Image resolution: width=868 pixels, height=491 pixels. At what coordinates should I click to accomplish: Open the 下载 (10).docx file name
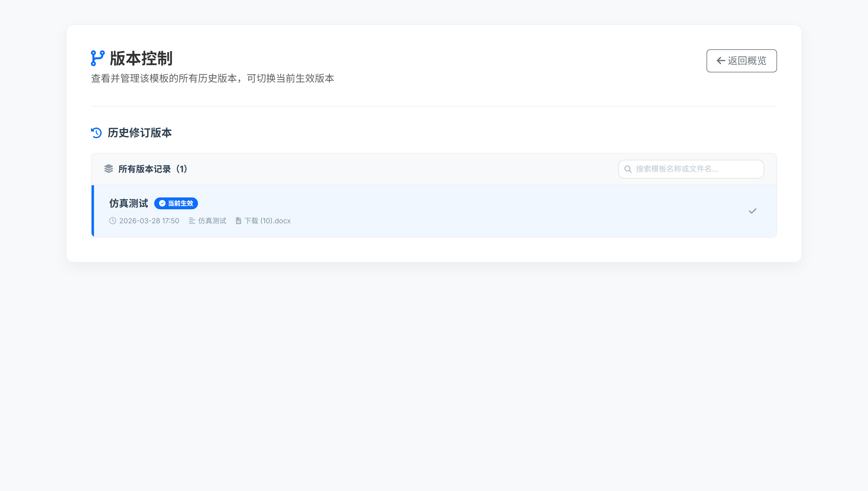pos(267,221)
